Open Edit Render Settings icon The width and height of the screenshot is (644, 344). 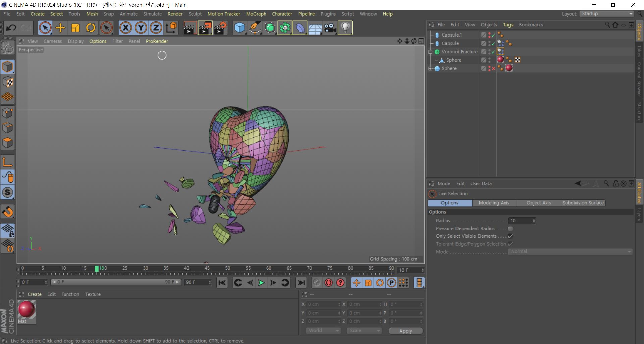pos(220,28)
